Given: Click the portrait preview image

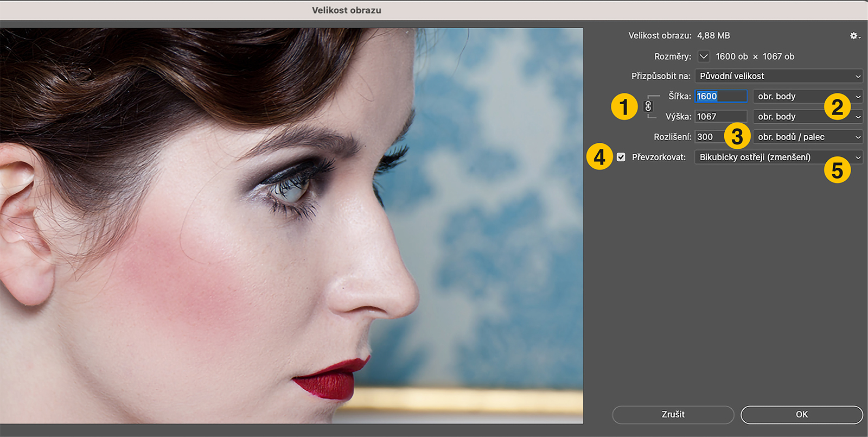Looking at the screenshot, I should coord(291,225).
